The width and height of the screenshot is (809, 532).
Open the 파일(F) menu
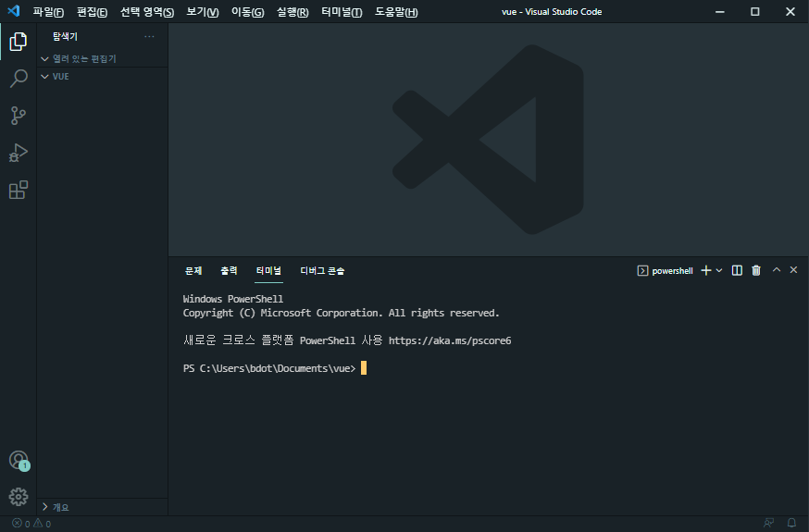[x=48, y=12]
